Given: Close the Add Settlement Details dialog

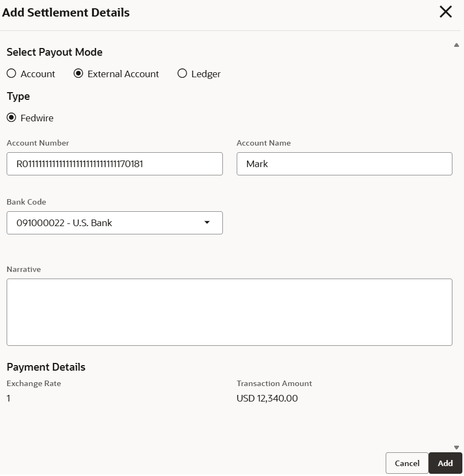Looking at the screenshot, I should pos(445,12).
